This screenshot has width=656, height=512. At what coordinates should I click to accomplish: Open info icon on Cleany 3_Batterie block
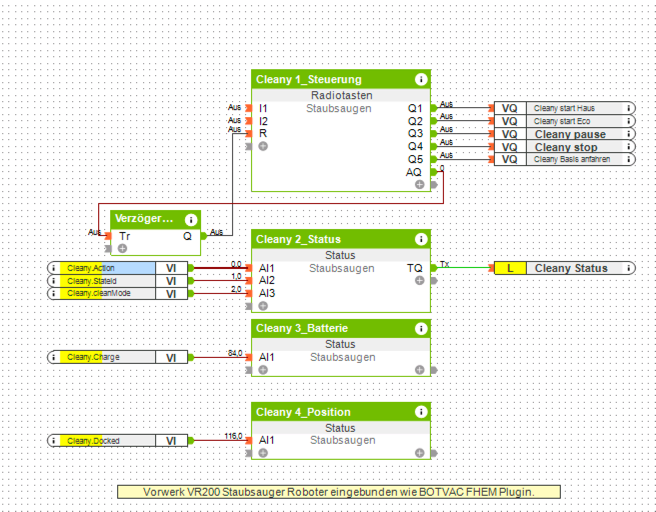(x=421, y=328)
